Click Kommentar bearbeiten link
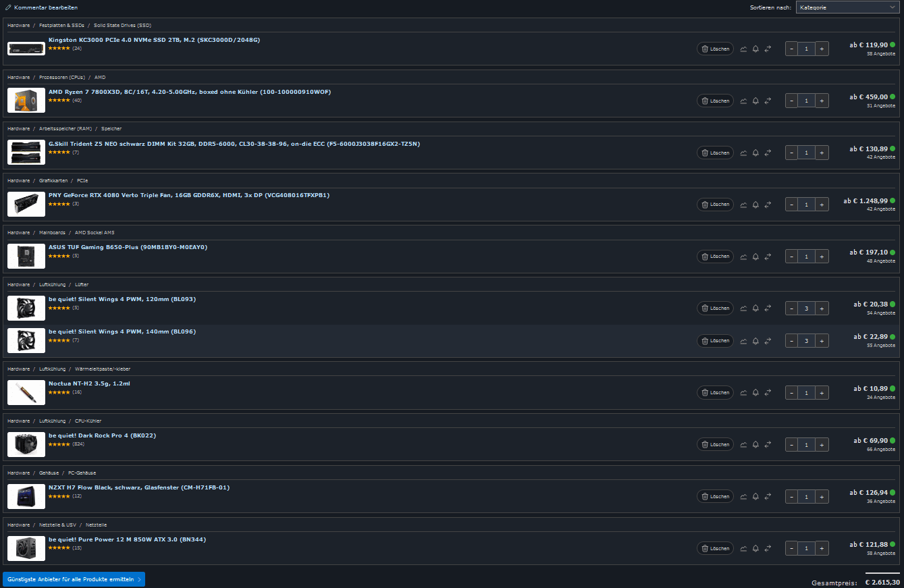The width and height of the screenshot is (904, 588). [x=41, y=7]
